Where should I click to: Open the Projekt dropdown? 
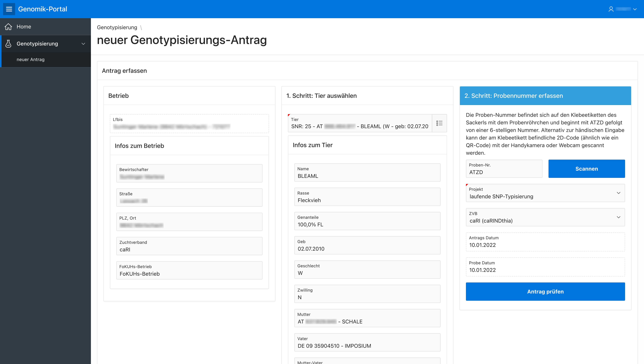pyautogui.click(x=545, y=193)
